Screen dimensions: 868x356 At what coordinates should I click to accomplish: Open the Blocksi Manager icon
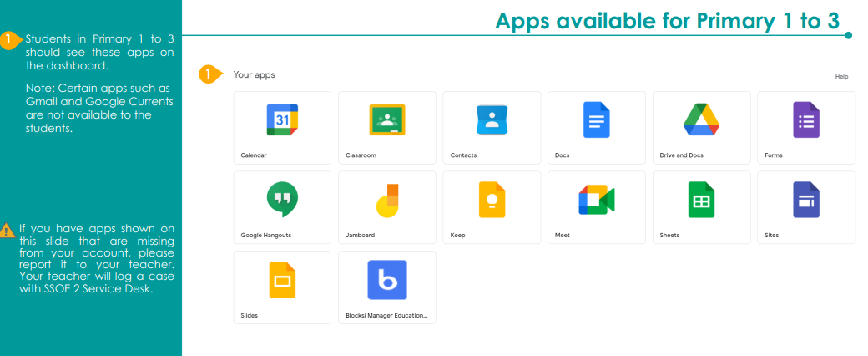tap(387, 280)
